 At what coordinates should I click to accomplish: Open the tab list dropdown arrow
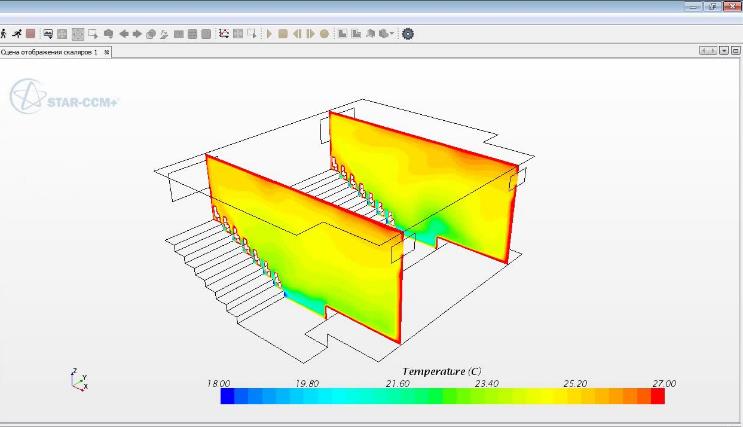[x=723, y=51]
